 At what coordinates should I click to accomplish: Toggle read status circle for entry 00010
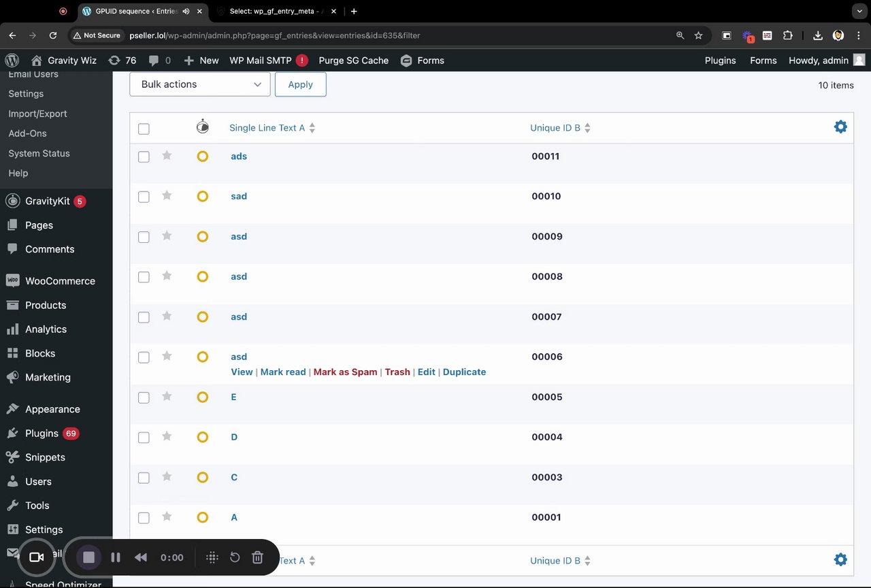(x=202, y=197)
